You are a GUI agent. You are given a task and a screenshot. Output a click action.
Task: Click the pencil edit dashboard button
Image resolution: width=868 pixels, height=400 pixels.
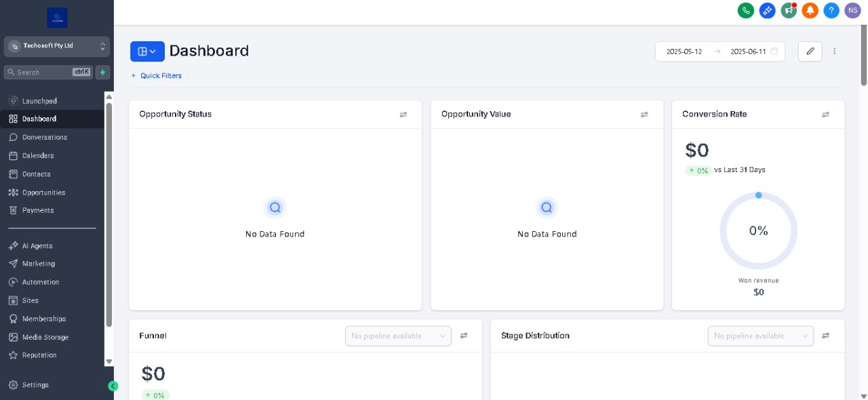point(810,52)
